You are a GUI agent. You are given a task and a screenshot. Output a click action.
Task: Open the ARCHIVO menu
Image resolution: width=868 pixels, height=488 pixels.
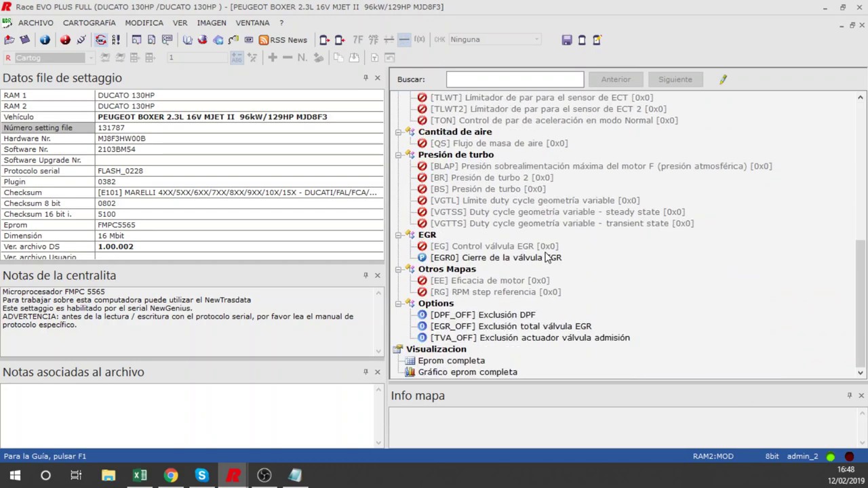point(36,22)
